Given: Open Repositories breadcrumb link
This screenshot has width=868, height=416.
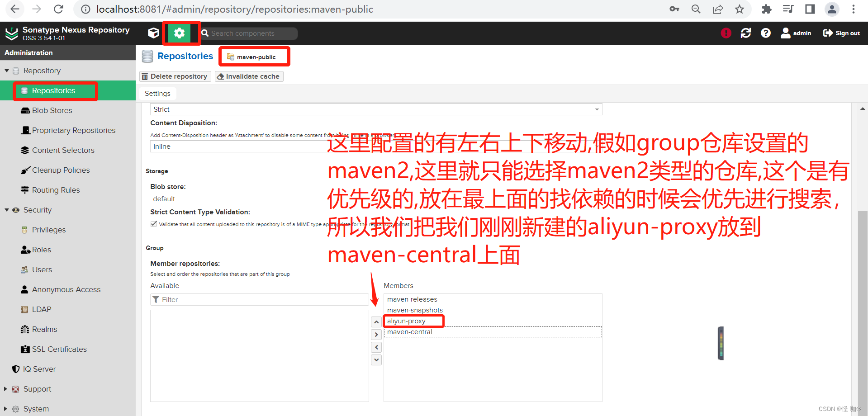Looking at the screenshot, I should click(185, 56).
